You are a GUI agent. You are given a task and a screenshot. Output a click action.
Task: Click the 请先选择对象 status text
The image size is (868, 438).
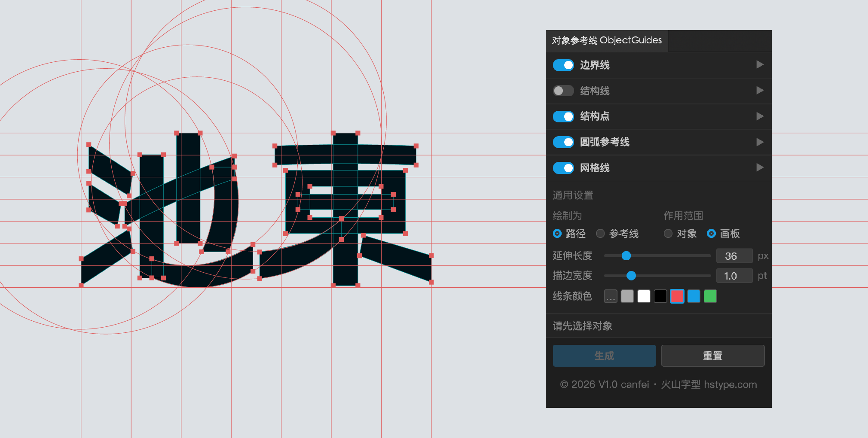tap(583, 326)
